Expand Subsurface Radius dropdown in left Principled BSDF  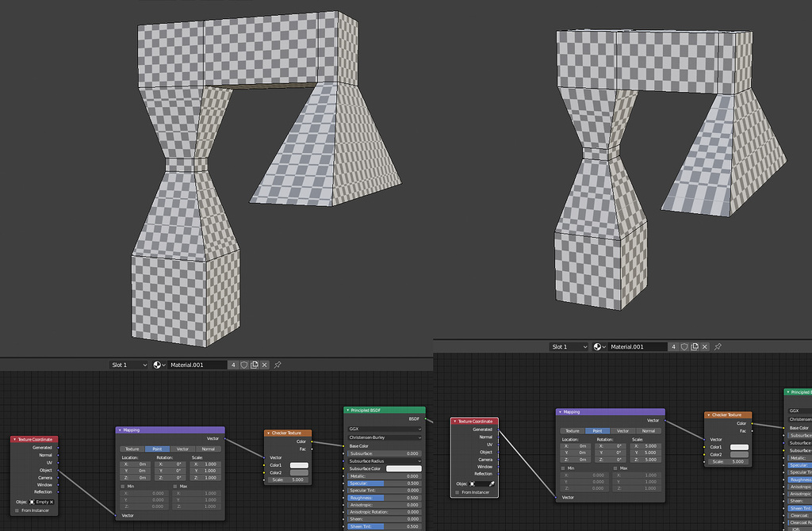click(385, 460)
